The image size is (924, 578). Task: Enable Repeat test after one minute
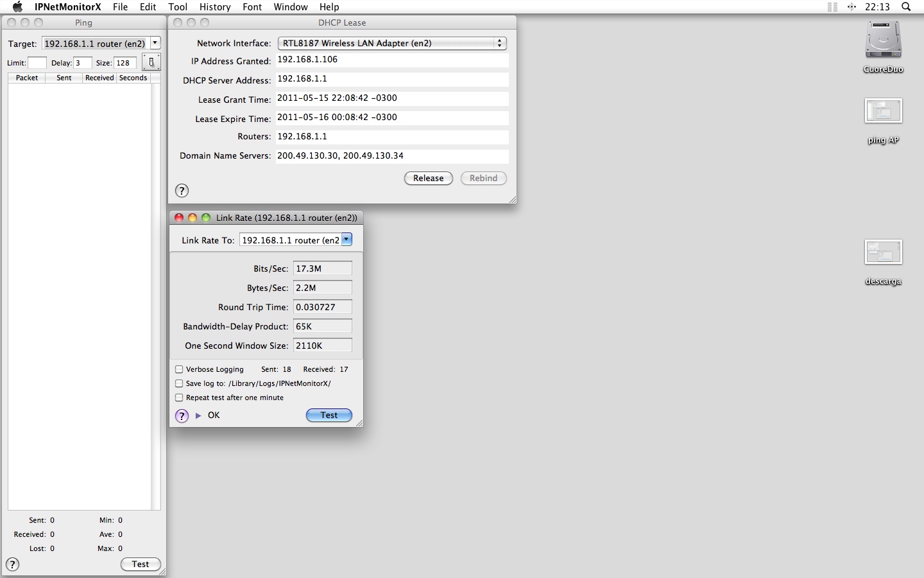[x=179, y=398]
